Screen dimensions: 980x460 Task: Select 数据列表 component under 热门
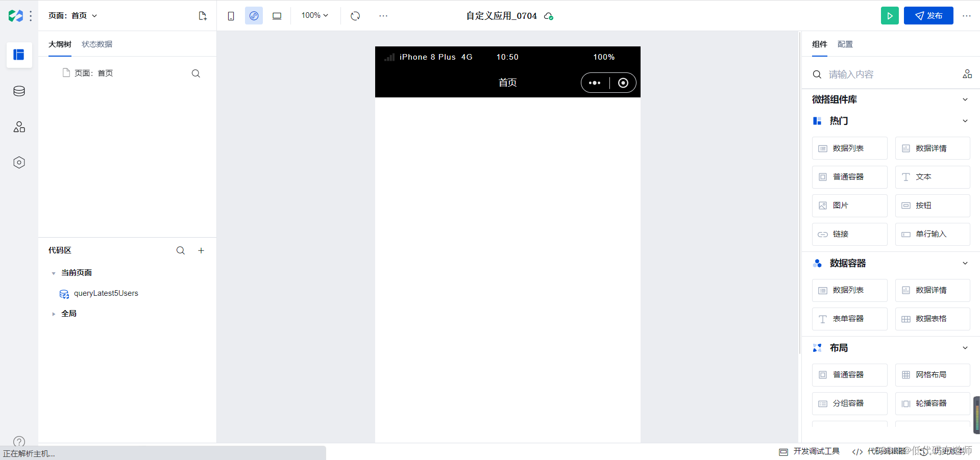[x=850, y=148]
